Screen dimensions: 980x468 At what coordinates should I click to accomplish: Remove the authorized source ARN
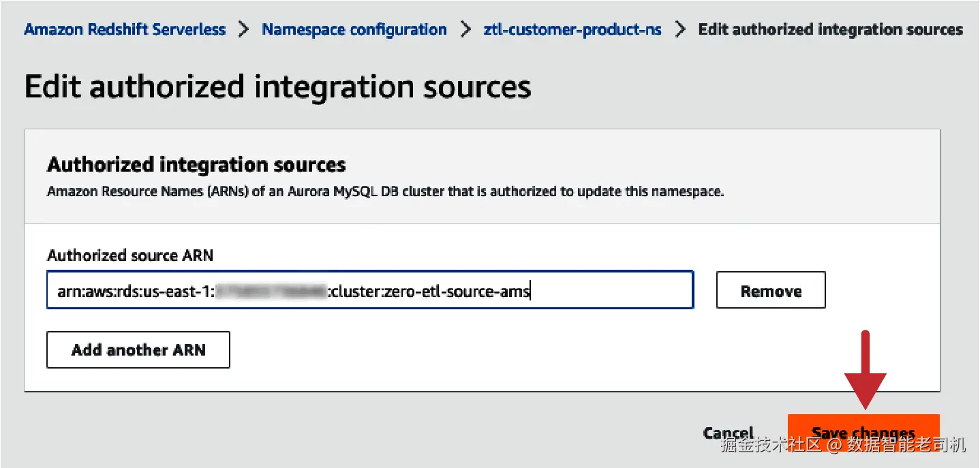[770, 290]
